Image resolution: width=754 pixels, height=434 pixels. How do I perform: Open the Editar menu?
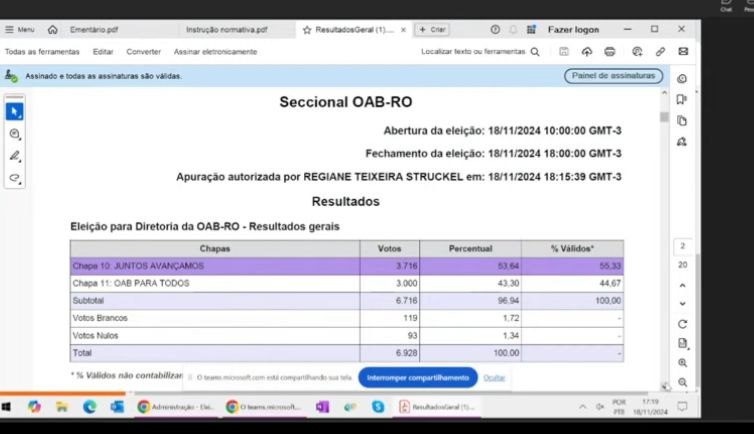click(103, 52)
